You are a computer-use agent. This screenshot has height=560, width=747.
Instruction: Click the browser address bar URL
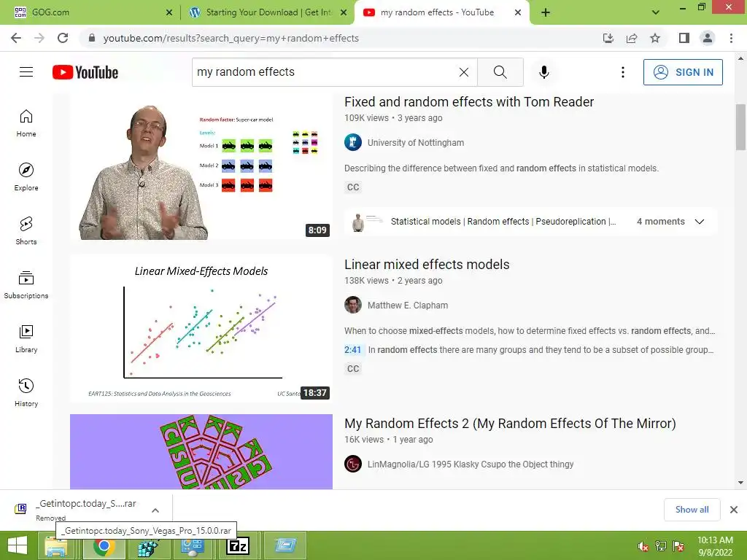coord(231,38)
